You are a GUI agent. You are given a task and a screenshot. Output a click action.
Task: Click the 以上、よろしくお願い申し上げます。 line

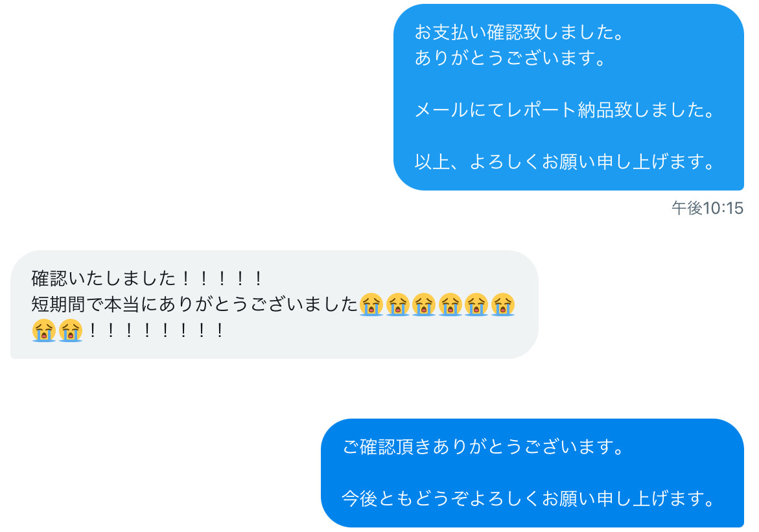click(565, 162)
